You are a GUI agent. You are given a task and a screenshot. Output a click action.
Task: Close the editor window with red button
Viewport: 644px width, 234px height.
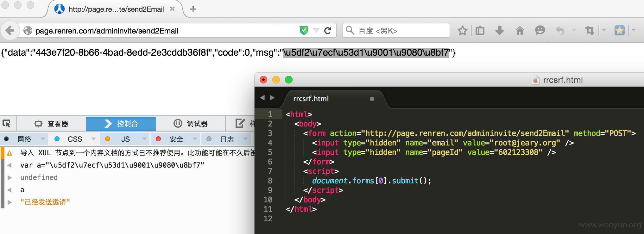tap(263, 80)
